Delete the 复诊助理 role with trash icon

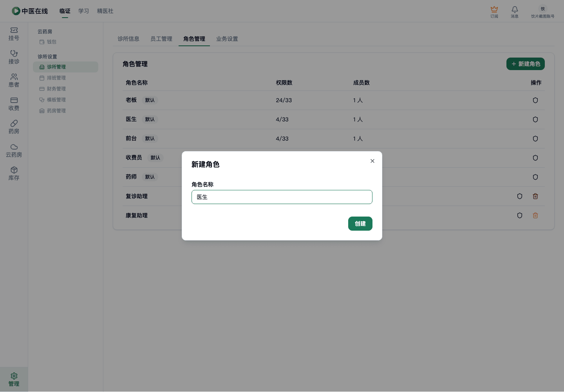point(535,196)
